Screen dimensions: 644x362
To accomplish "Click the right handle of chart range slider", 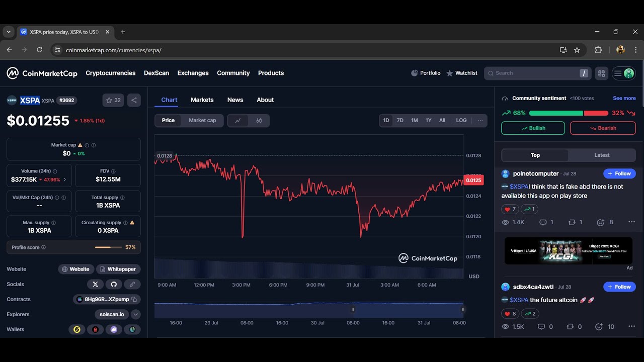I will point(463,310).
